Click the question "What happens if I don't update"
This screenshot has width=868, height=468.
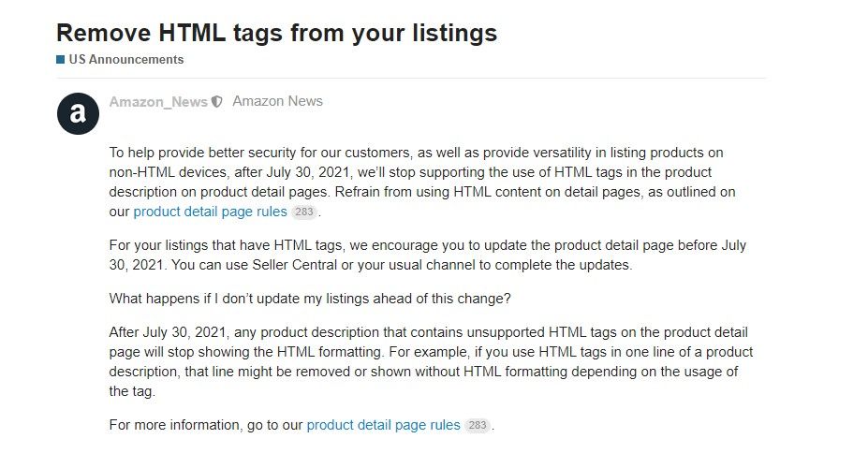pyautogui.click(x=310, y=299)
